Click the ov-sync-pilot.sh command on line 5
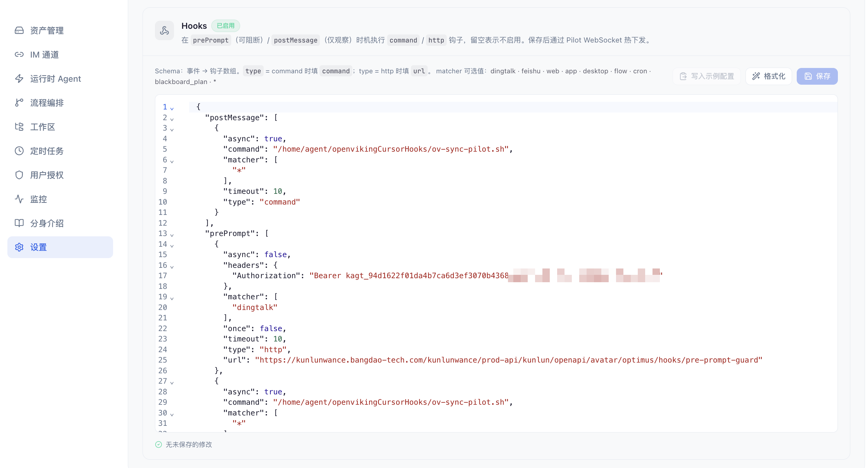 click(390, 149)
